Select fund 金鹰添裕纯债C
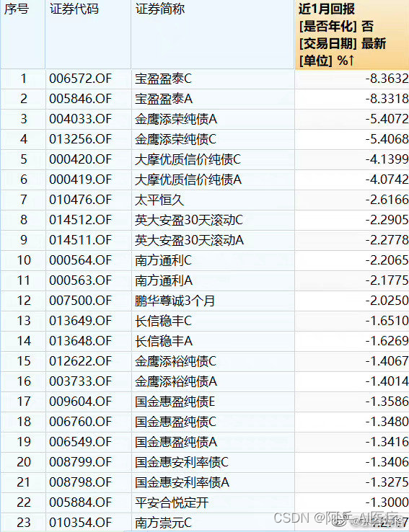 pos(175,361)
